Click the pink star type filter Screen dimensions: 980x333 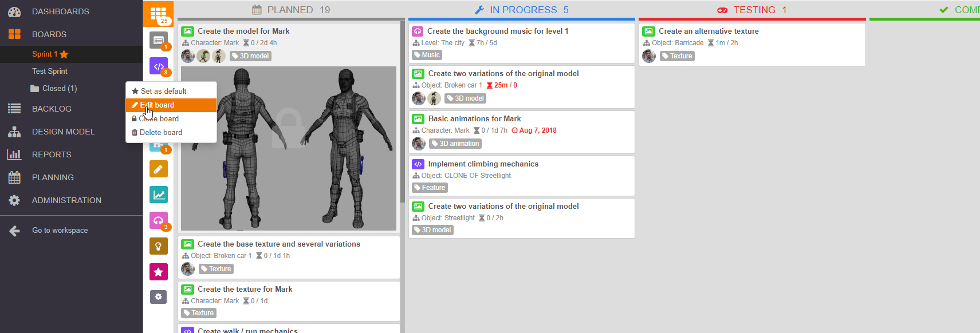158,272
